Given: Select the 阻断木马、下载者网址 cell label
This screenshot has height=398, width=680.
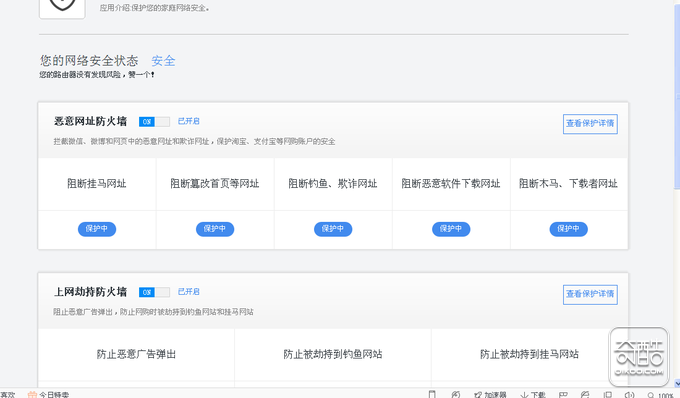Looking at the screenshot, I should coord(568,184).
